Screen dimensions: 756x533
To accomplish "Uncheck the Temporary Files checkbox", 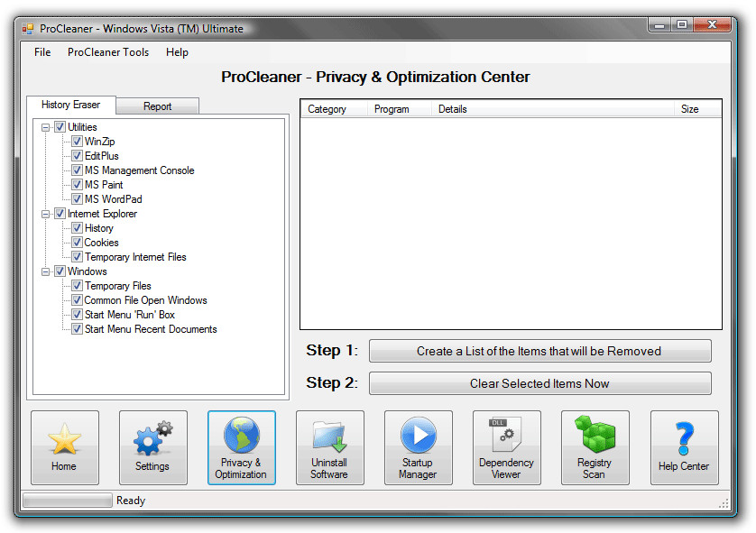I will click(77, 286).
